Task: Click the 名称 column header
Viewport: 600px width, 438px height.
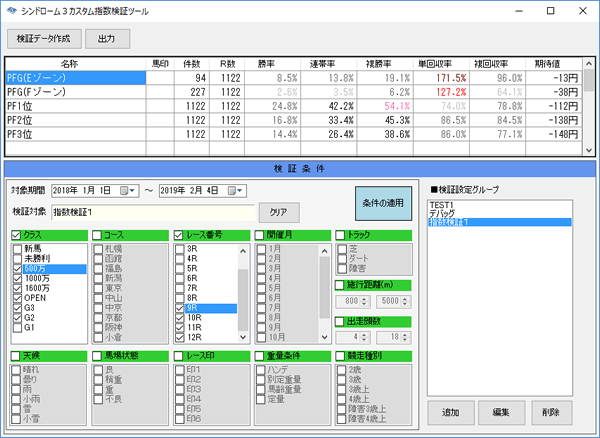Action: coord(75,64)
